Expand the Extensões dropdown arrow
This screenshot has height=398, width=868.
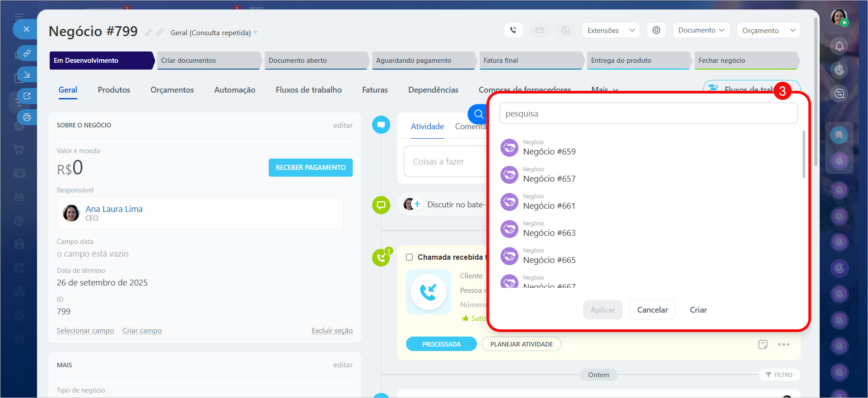click(632, 30)
